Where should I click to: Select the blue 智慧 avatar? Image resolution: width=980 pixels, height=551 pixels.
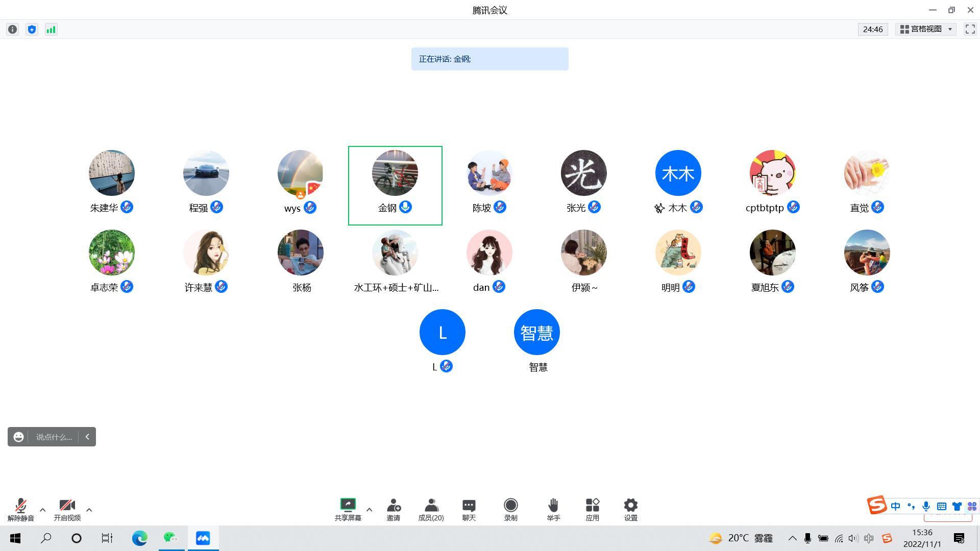pos(537,332)
